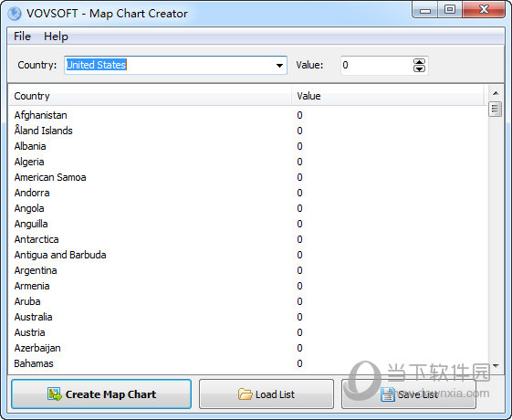Select the American Samoa row

tap(248, 177)
